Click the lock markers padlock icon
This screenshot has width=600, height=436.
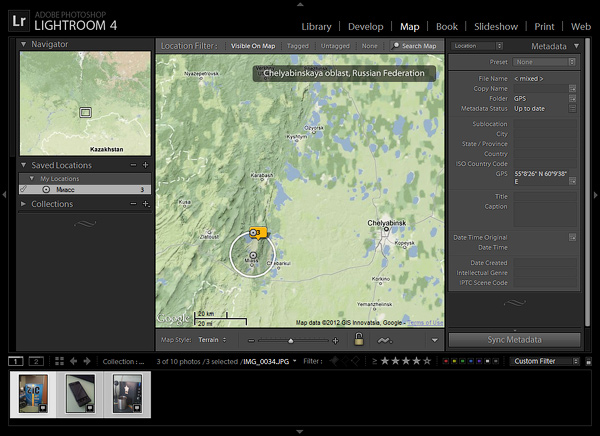359,339
